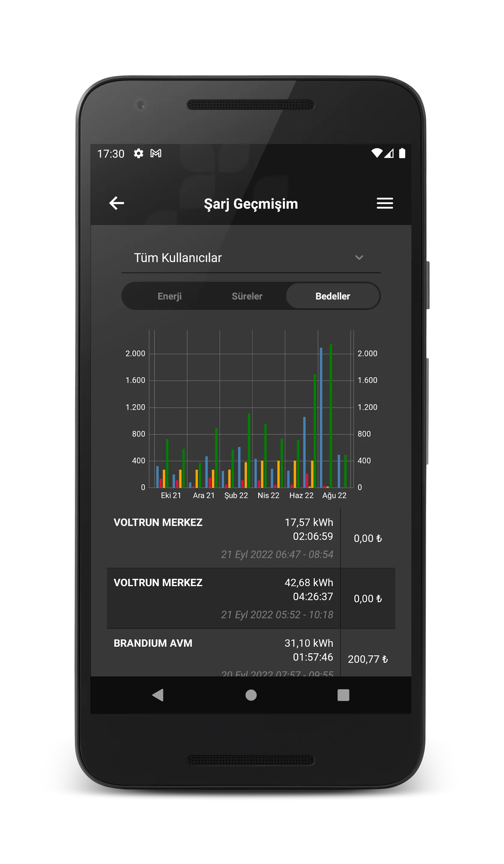
Task: Tap the Wi-Fi status icon
Action: coord(377,154)
